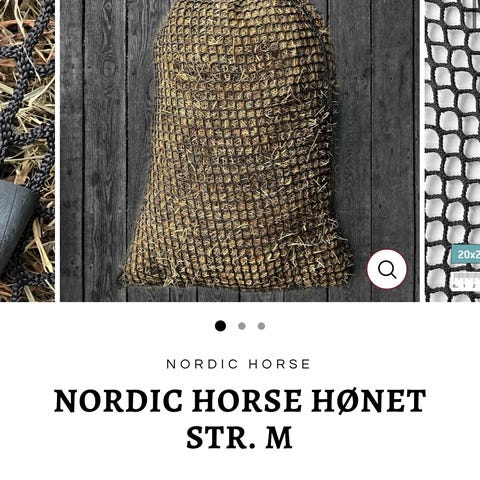Screen dimensions: 480x480
Task: Jump to the third carousel dot
Action: point(261,326)
